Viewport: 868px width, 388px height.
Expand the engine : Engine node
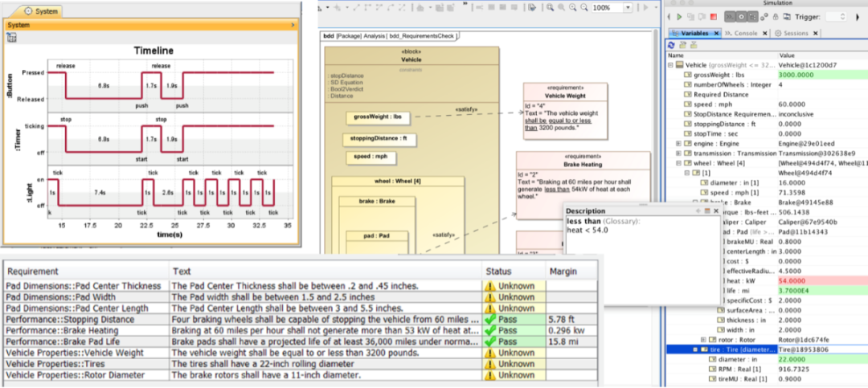678,143
